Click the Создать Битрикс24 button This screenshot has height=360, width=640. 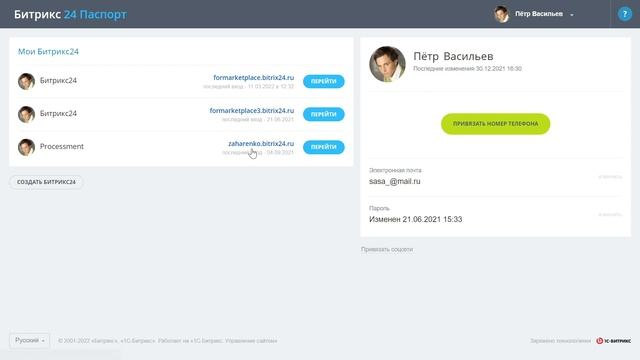coord(46,182)
